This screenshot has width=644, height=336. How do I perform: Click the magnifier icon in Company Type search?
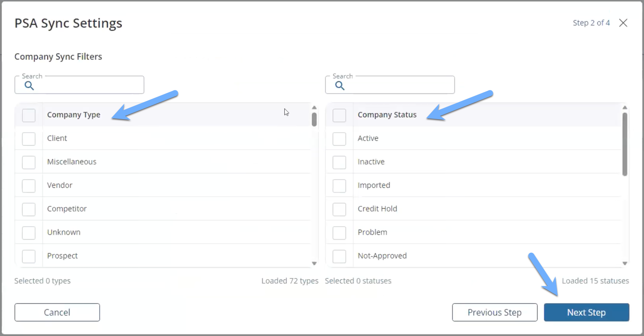pos(29,85)
